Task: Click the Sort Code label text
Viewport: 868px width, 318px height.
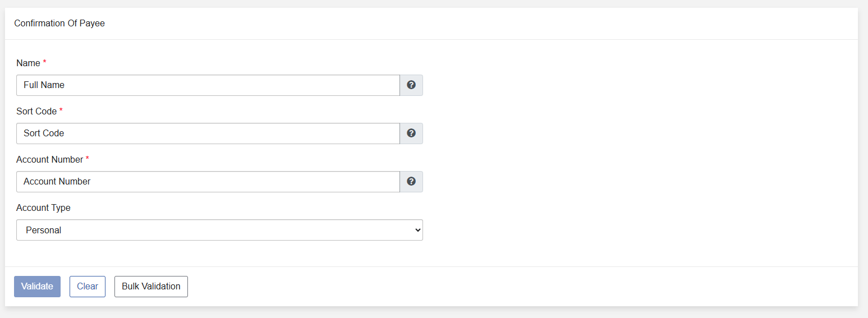Action: tap(36, 111)
